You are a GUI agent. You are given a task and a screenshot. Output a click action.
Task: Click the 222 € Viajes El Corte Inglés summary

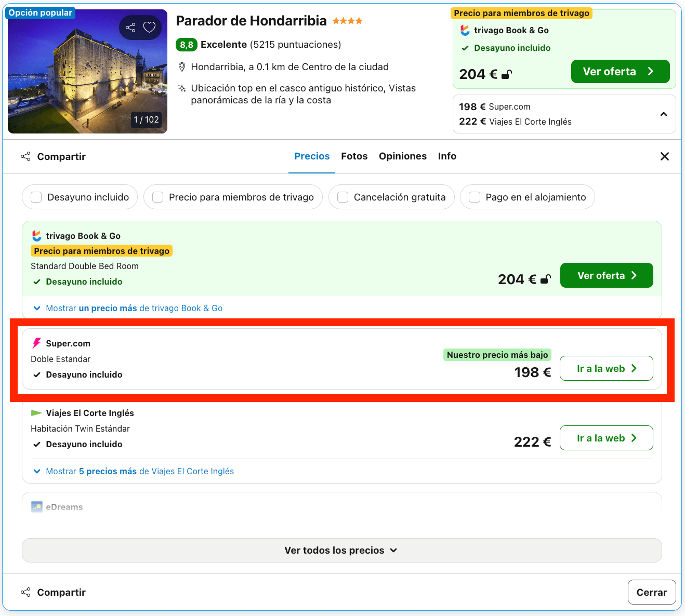point(515,122)
